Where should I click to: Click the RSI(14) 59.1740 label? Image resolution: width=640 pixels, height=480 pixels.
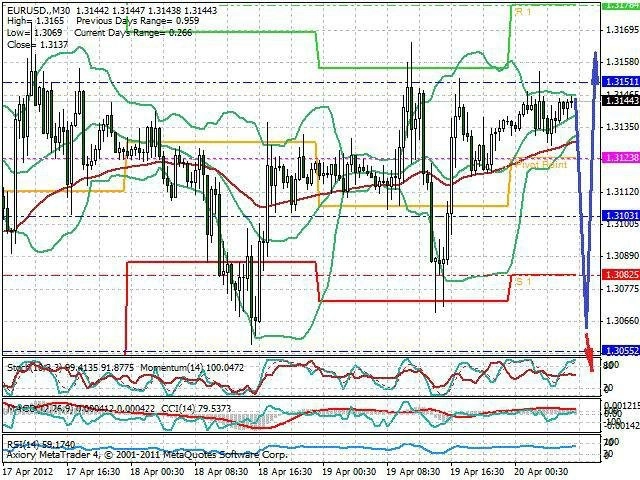pyautogui.click(x=41, y=444)
